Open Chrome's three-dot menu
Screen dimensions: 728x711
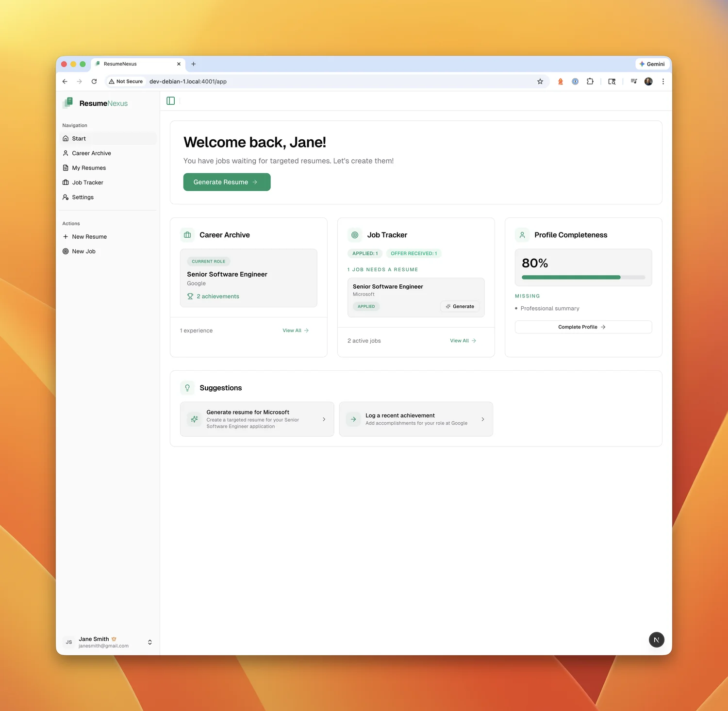(x=663, y=82)
